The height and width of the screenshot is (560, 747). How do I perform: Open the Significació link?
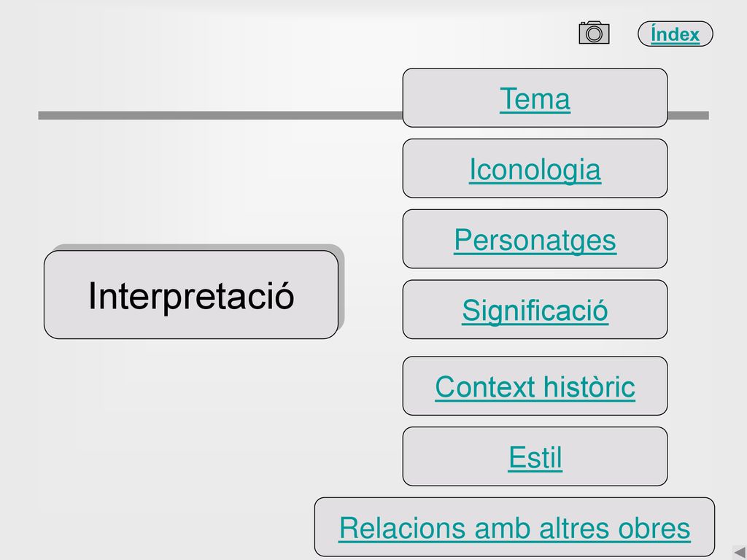[x=535, y=311]
